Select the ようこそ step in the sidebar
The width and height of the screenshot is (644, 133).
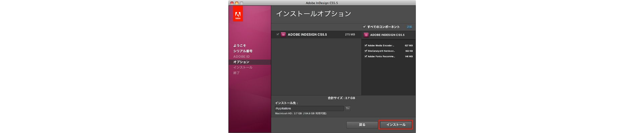[239, 45]
